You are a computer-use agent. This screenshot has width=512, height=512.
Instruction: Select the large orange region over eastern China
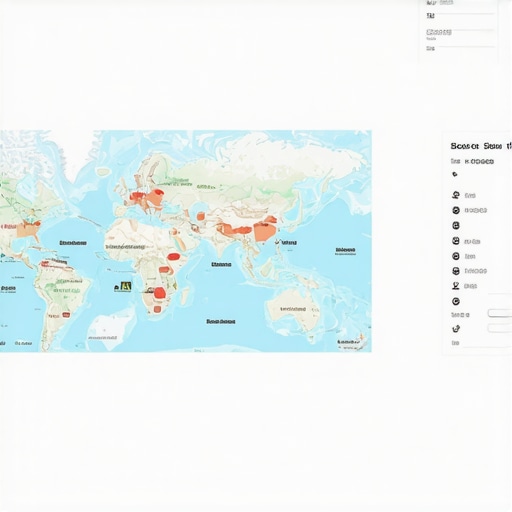tap(265, 231)
